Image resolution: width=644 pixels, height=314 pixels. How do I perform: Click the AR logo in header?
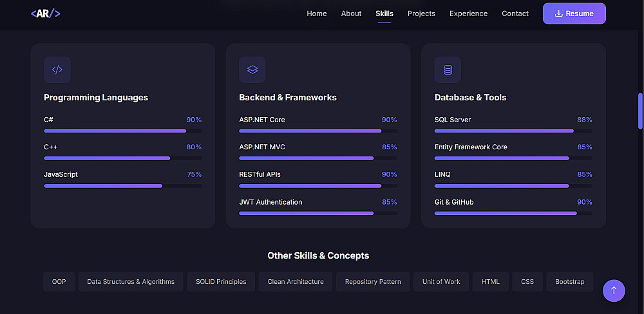(46, 14)
